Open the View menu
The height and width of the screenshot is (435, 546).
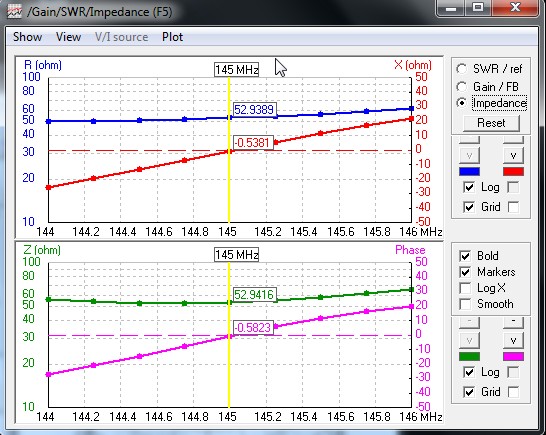pyautogui.click(x=68, y=37)
